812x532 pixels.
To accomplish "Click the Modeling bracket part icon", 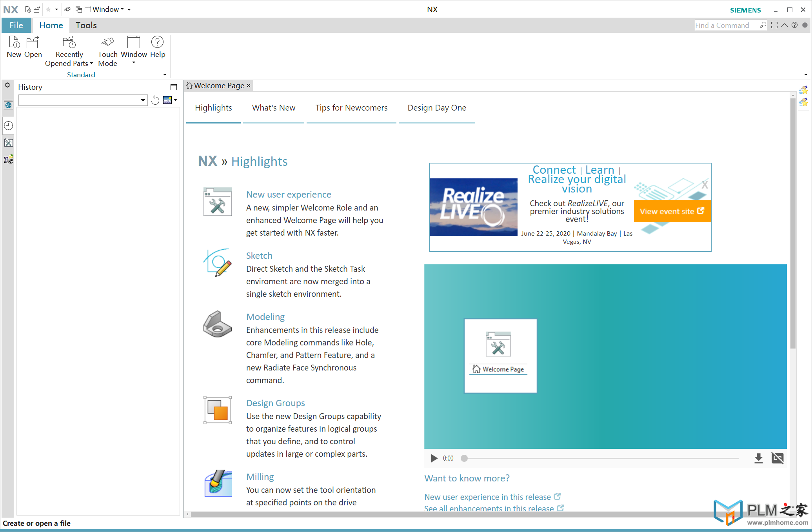I will pyautogui.click(x=218, y=324).
